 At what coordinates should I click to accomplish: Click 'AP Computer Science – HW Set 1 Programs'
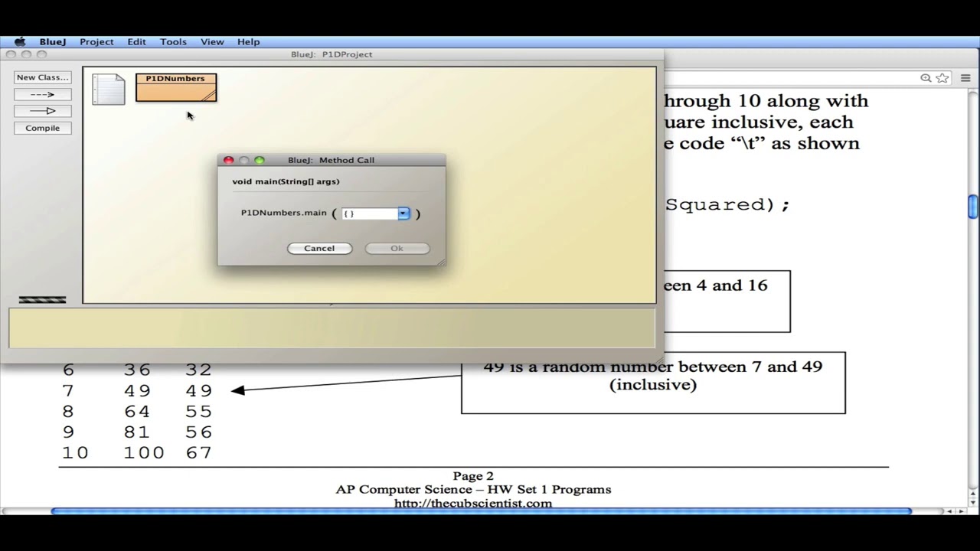pyautogui.click(x=473, y=490)
